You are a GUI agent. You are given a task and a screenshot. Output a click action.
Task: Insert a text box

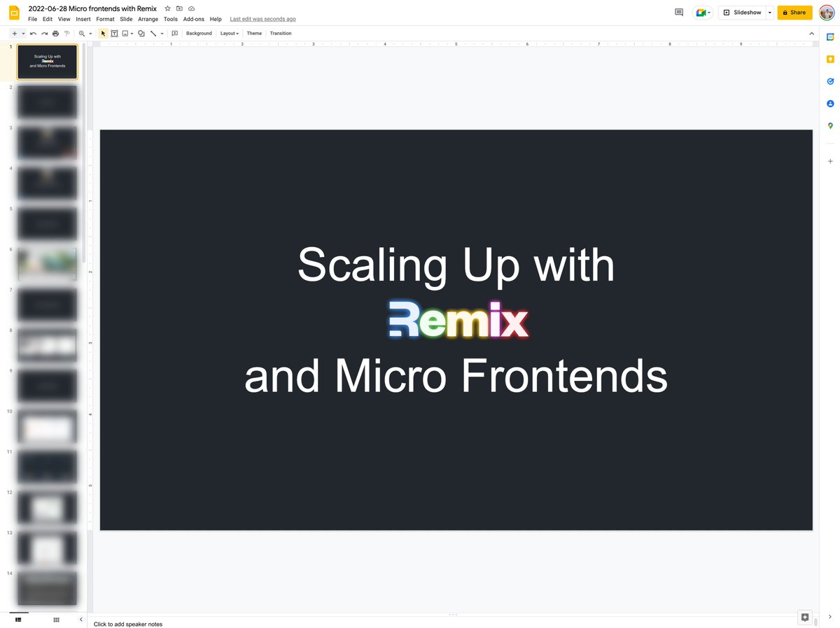pyautogui.click(x=114, y=34)
